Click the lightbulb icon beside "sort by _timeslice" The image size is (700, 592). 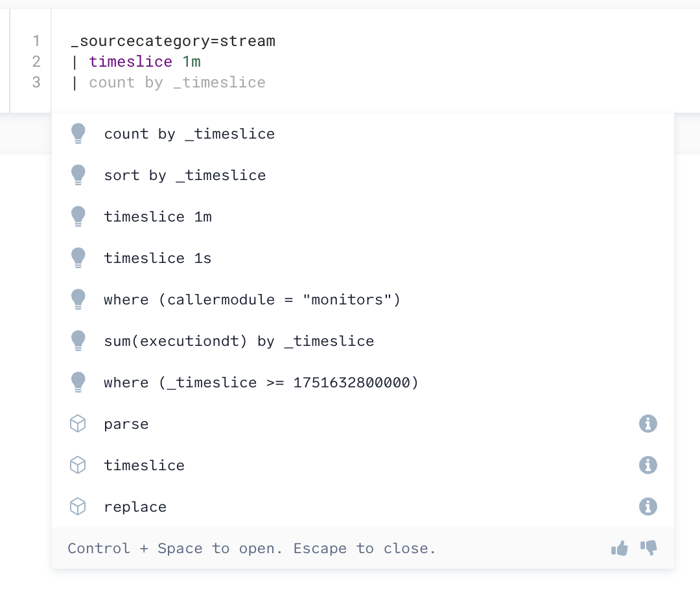click(x=78, y=175)
